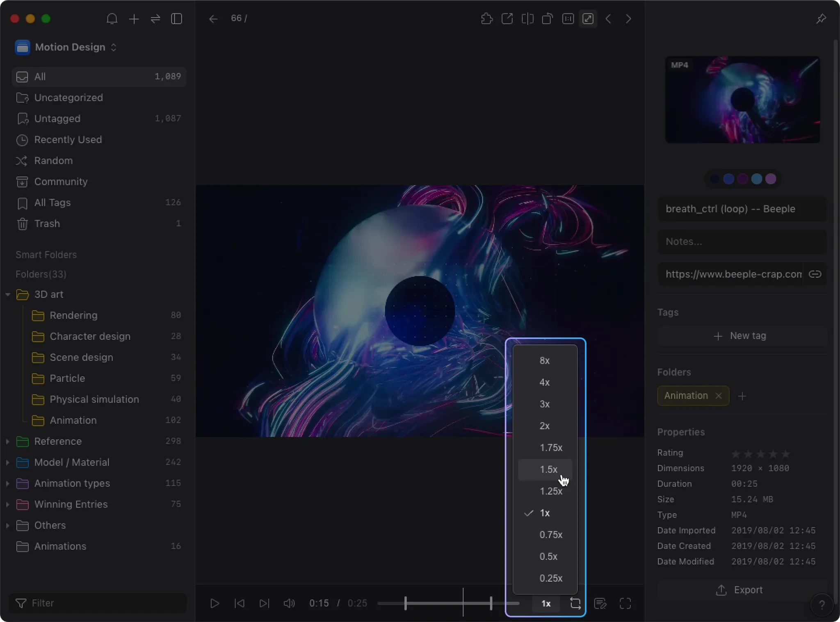
Task: Open the Motion Design library switcher
Action: pos(66,47)
